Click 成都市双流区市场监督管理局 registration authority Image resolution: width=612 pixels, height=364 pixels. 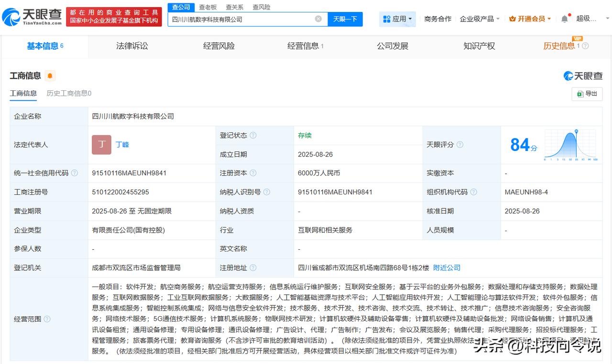pos(136,268)
